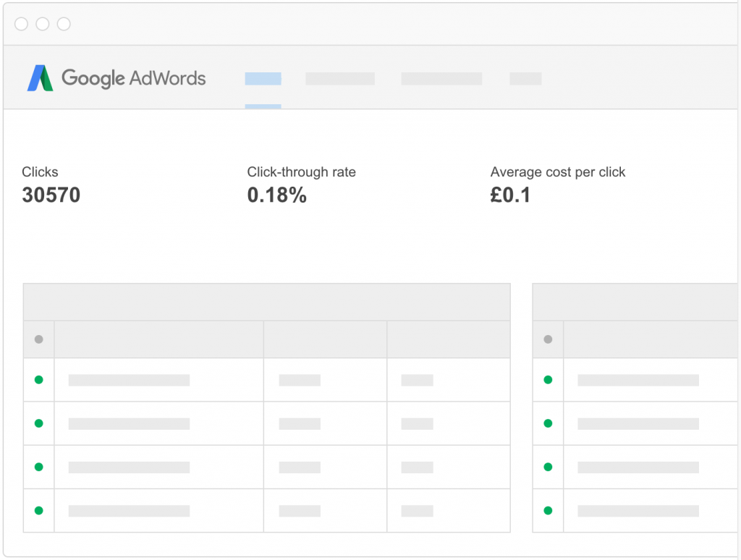Screen dimensions: 741x560
Task: Select the "Average cost per click" label
Action: click(558, 172)
